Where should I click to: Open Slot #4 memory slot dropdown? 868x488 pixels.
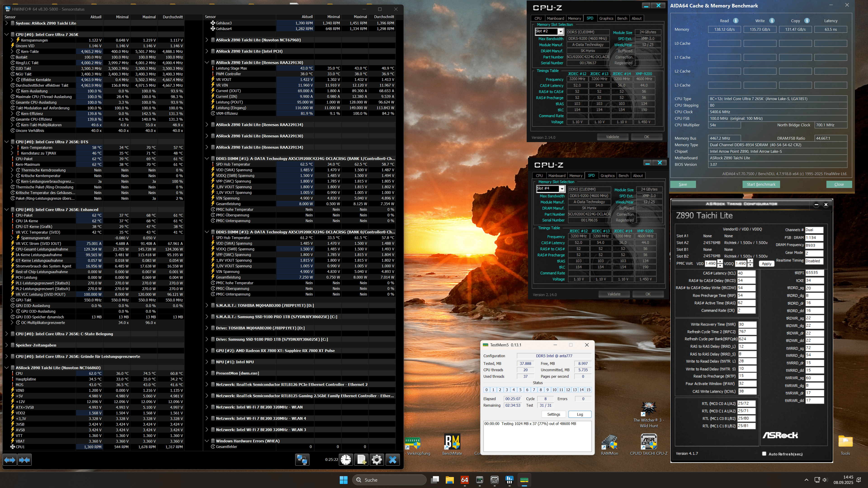point(562,189)
